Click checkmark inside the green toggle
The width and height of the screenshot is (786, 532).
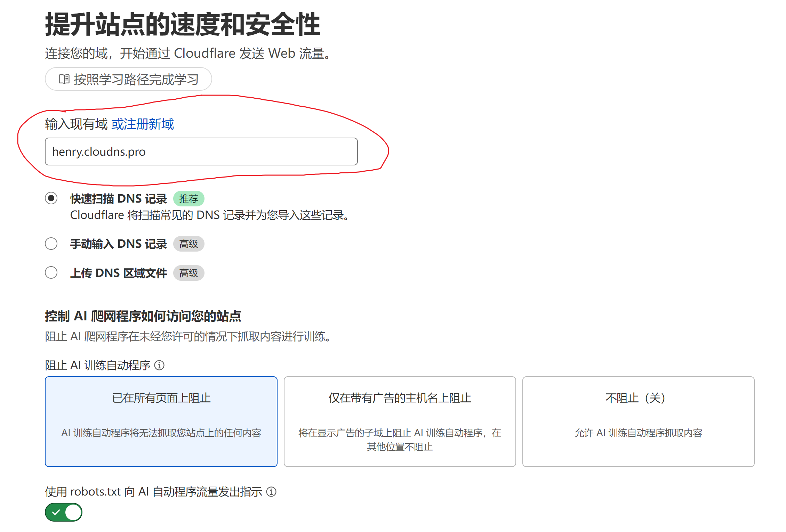click(x=56, y=512)
